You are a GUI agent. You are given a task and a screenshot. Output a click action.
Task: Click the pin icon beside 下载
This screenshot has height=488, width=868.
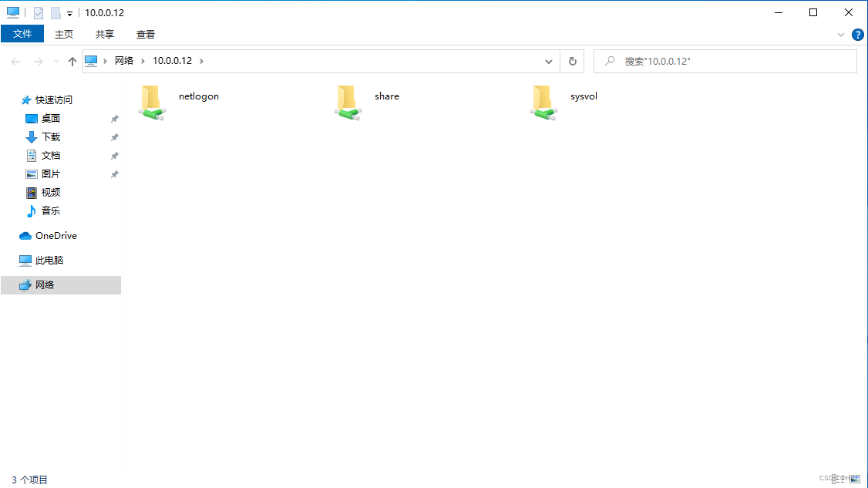[114, 137]
